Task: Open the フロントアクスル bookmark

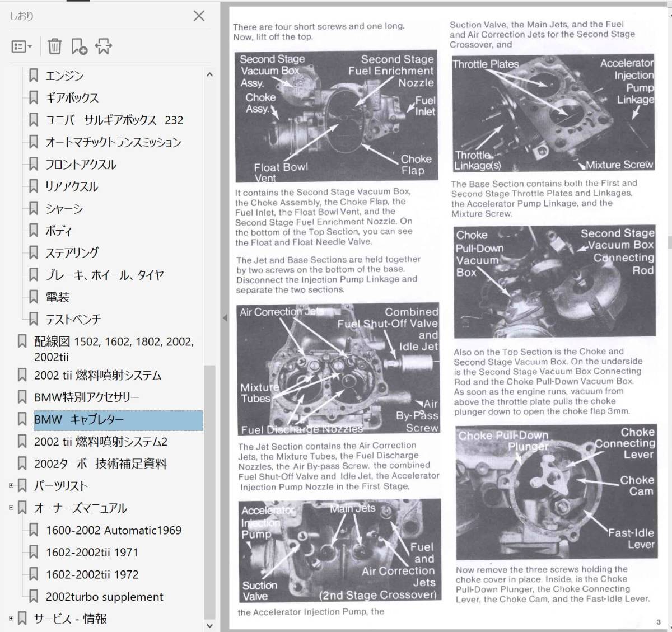Action: [x=81, y=165]
